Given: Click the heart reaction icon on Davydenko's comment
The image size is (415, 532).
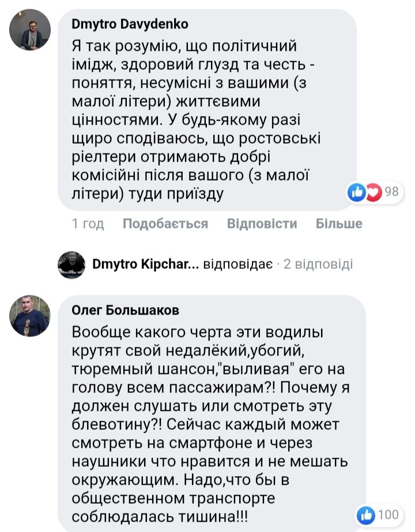Looking at the screenshot, I should point(373,192).
